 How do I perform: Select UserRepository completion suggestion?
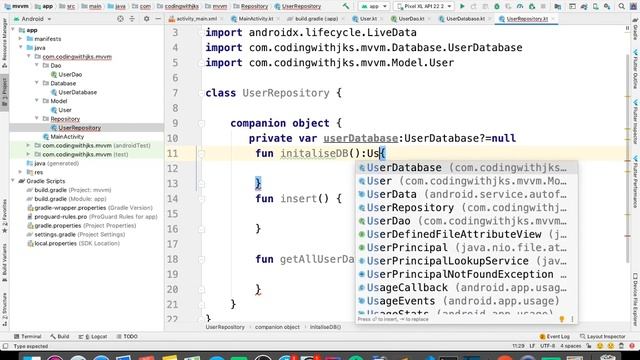[467, 208]
